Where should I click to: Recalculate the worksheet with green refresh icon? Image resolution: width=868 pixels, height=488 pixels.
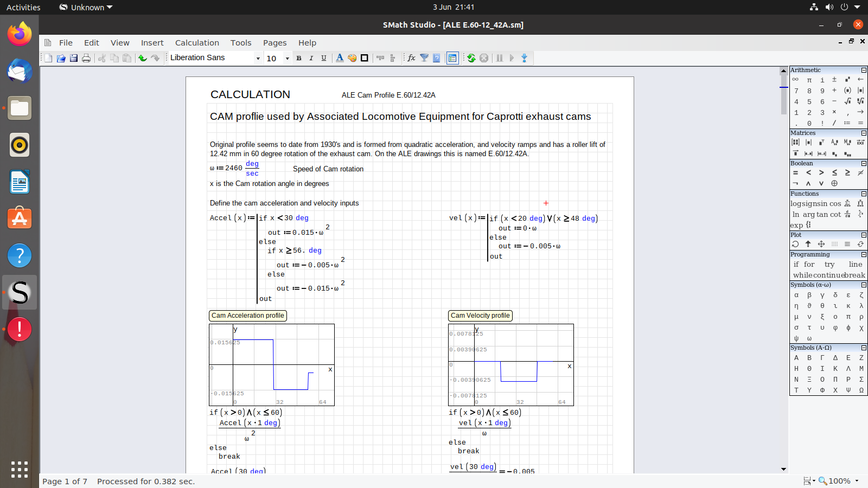click(x=471, y=58)
